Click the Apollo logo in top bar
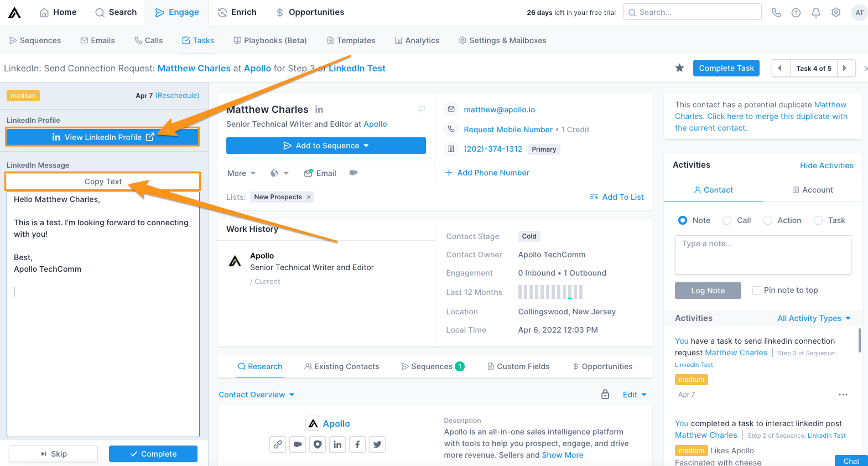Viewport: 868px width, 466px height. (14, 13)
